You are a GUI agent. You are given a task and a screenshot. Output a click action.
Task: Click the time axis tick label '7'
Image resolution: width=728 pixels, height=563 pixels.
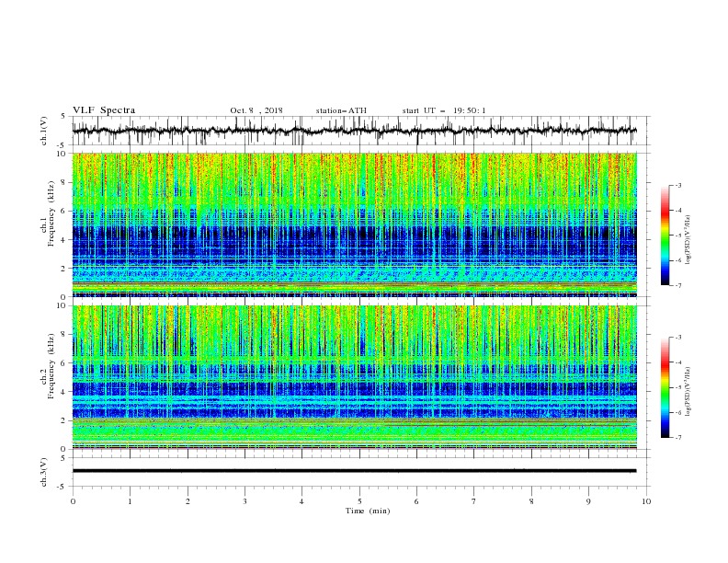(474, 501)
